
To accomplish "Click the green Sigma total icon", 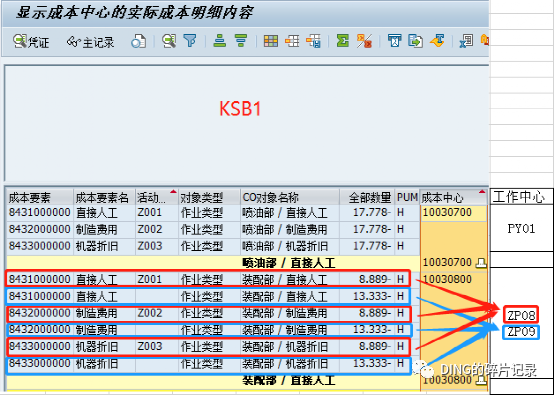I will 342,41.
